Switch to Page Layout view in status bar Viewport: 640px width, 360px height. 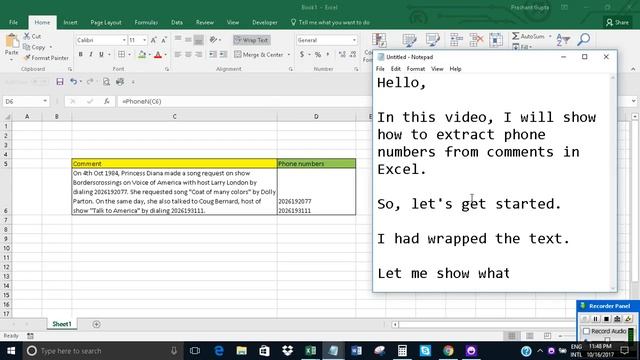coord(530,336)
